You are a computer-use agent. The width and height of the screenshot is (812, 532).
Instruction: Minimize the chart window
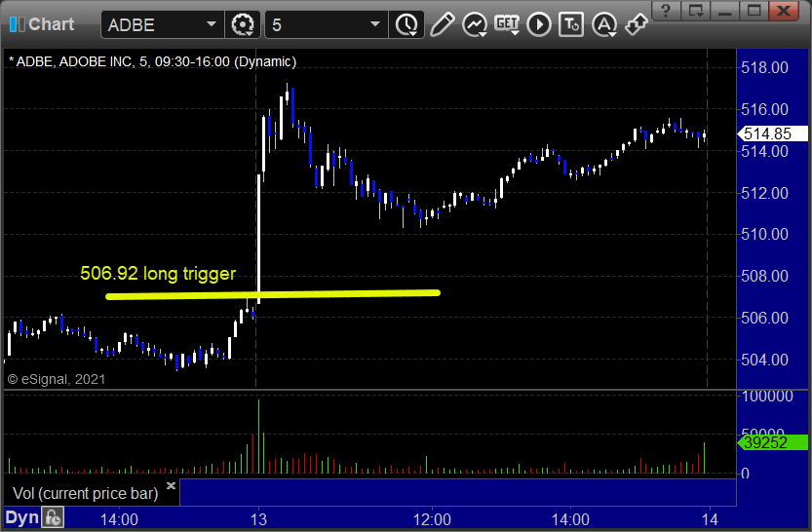pos(725,11)
